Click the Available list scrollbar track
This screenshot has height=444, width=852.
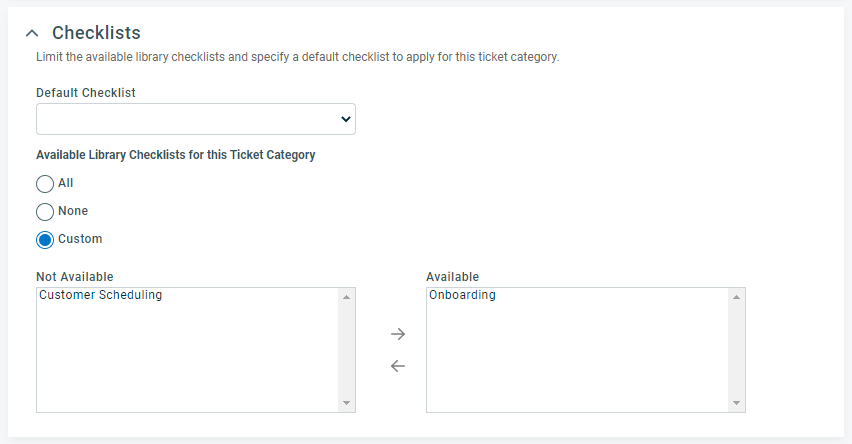tap(736, 350)
